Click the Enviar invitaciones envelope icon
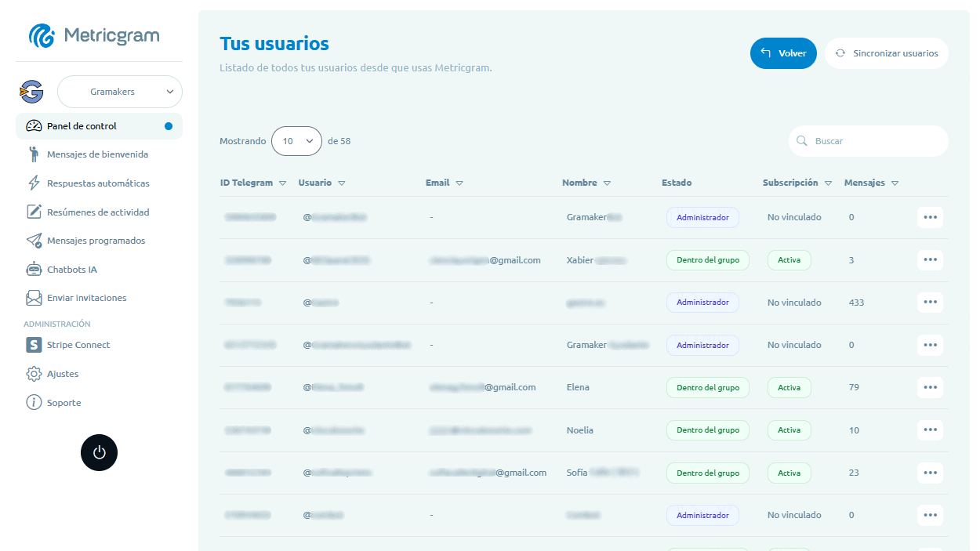The height and width of the screenshot is (551, 980). [x=34, y=298]
